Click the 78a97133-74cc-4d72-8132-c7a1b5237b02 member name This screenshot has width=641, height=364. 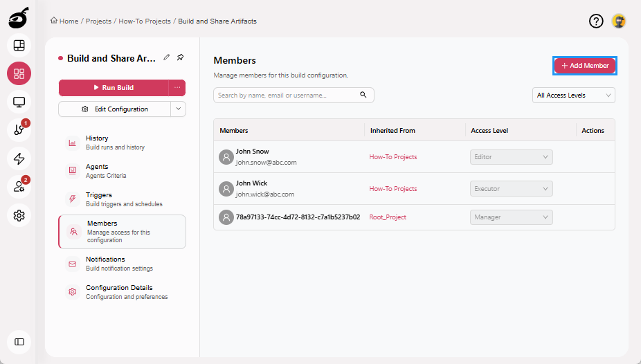[x=298, y=217]
